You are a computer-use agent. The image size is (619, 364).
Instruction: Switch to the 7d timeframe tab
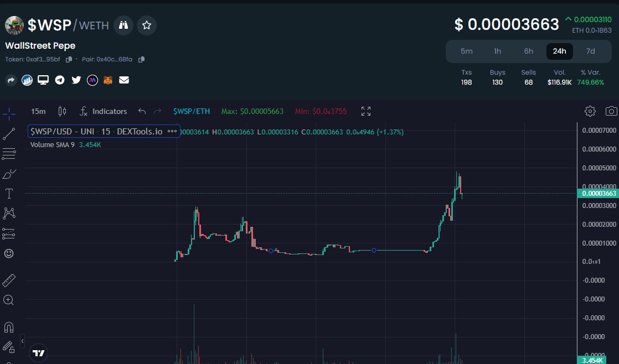(x=590, y=51)
